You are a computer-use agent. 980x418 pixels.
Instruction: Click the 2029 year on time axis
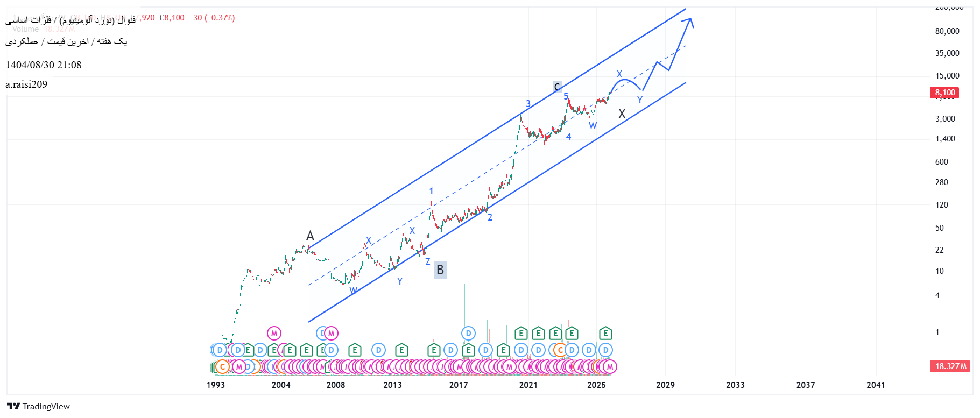pyautogui.click(x=665, y=385)
